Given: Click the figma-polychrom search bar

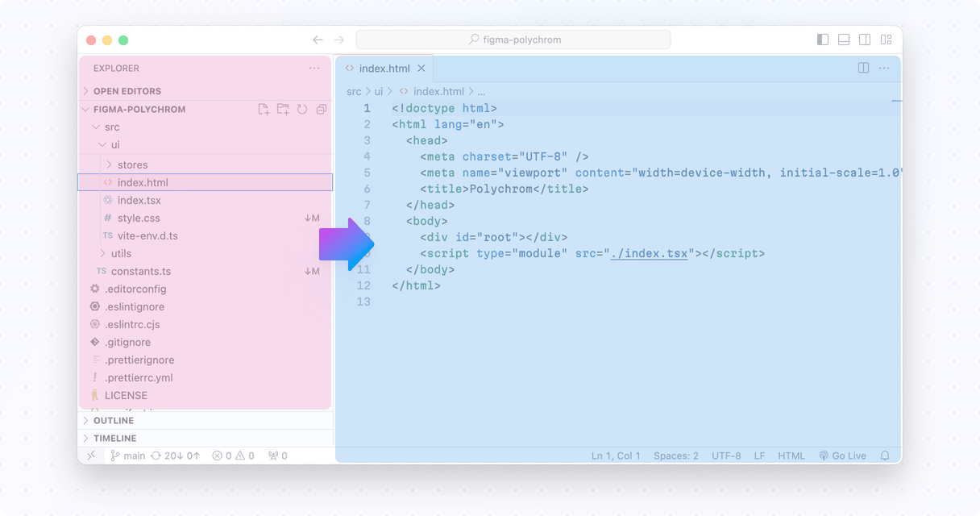Looking at the screenshot, I should [513, 40].
